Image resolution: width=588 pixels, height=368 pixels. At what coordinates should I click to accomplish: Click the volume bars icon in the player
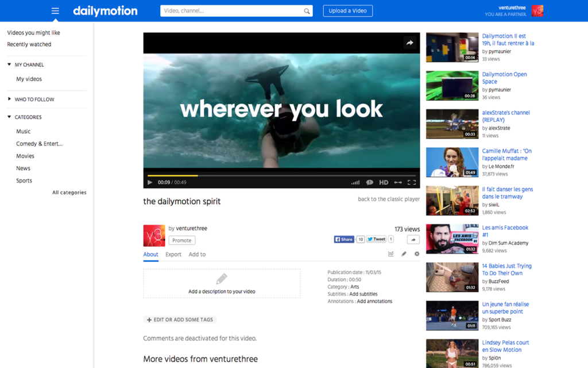coord(355,182)
